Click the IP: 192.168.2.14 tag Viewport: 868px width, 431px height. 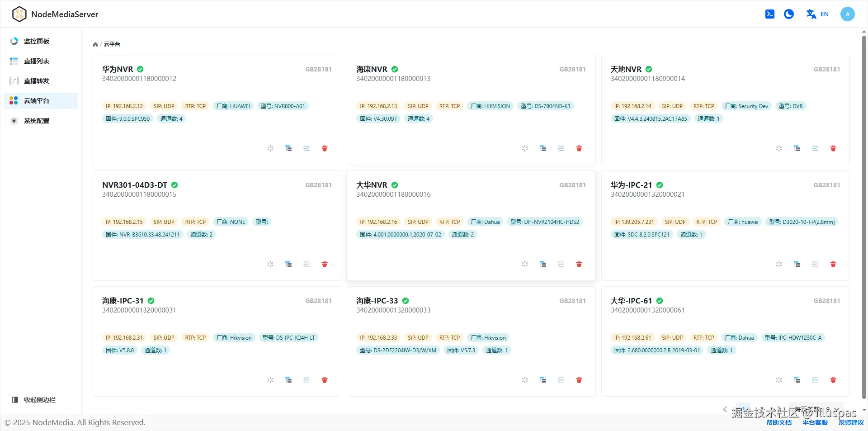(x=632, y=106)
